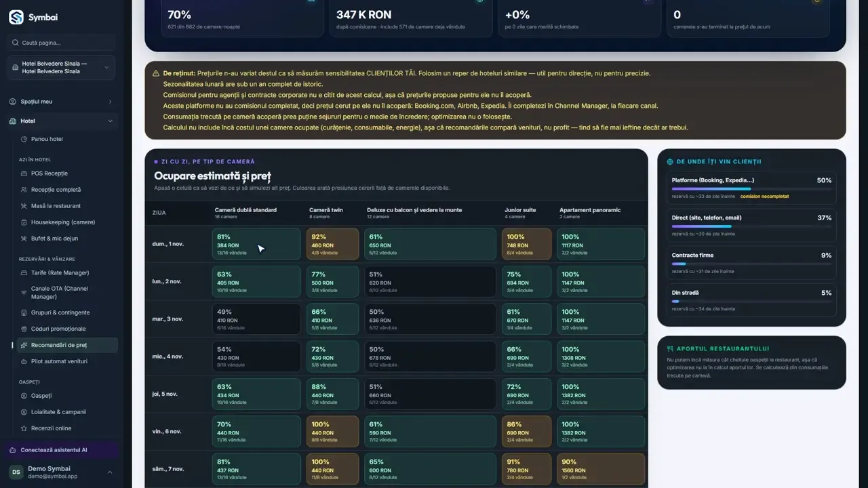Click the '347 K RON' value

[x=363, y=14]
